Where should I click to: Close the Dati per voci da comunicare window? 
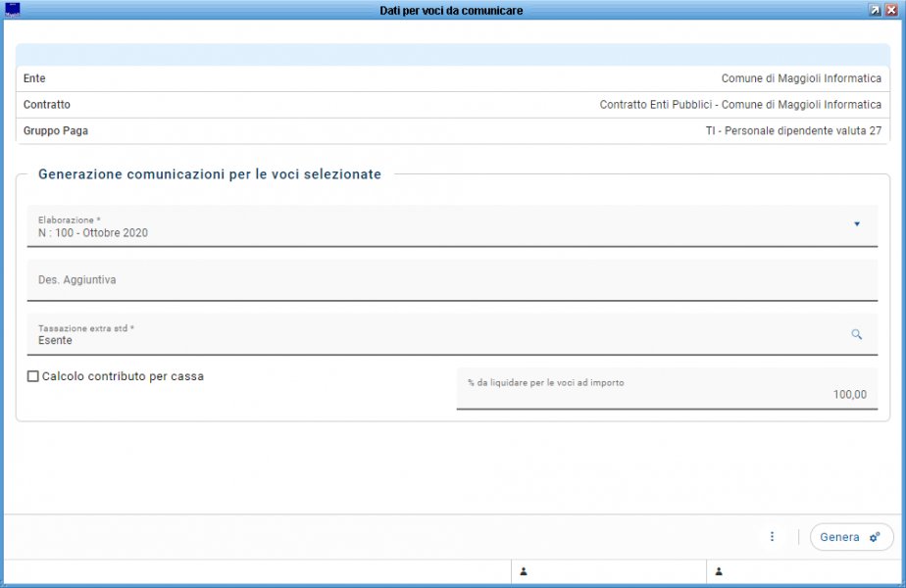[x=891, y=10]
